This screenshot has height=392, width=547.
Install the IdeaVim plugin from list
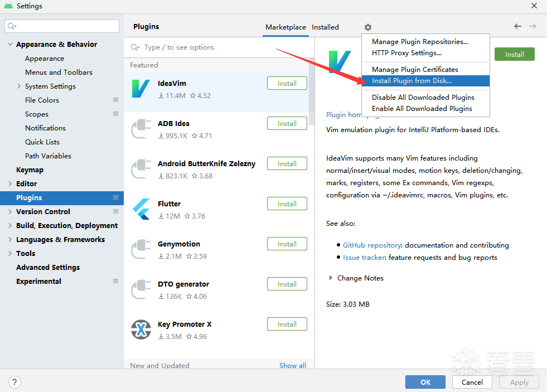pos(287,83)
